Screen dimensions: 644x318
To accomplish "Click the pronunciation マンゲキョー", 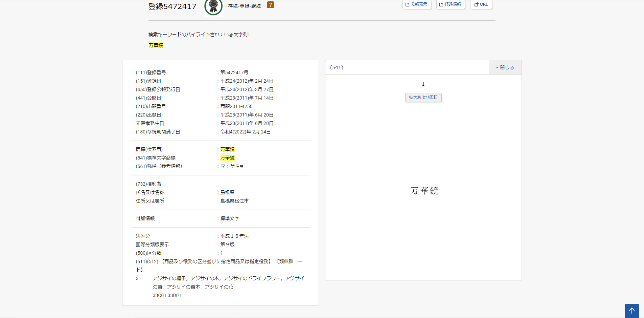I will pos(234,166).
